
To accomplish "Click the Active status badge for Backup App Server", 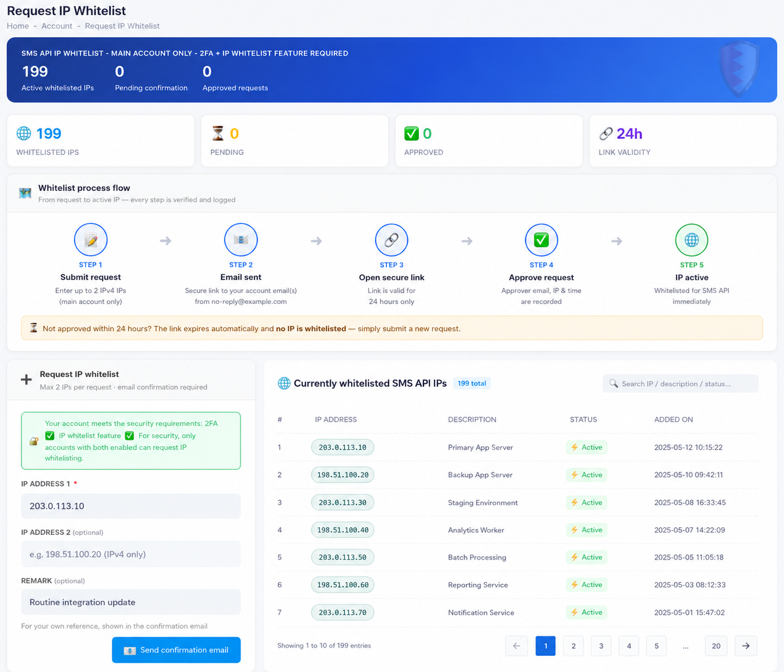I will tap(587, 475).
